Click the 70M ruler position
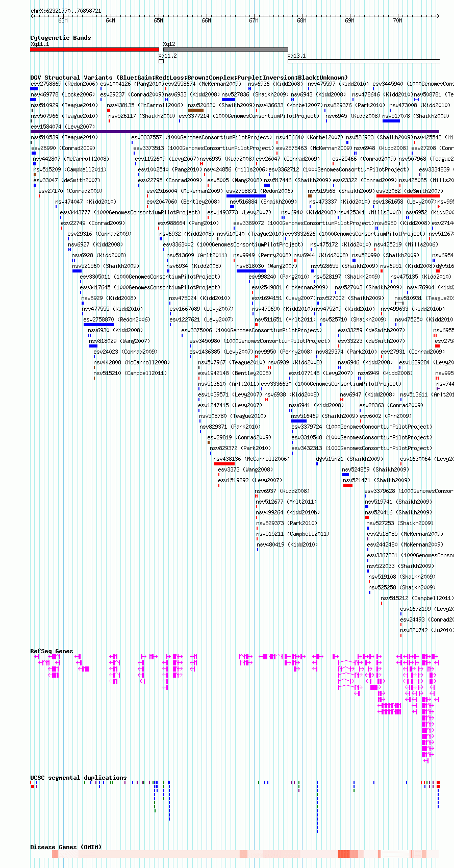454x868 pixels. click(397, 20)
